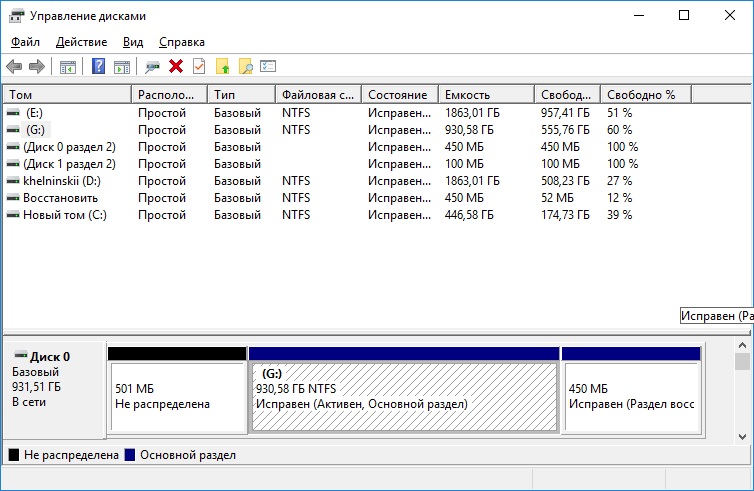
Task: Open the Справка menu
Action: click(x=182, y=42)
